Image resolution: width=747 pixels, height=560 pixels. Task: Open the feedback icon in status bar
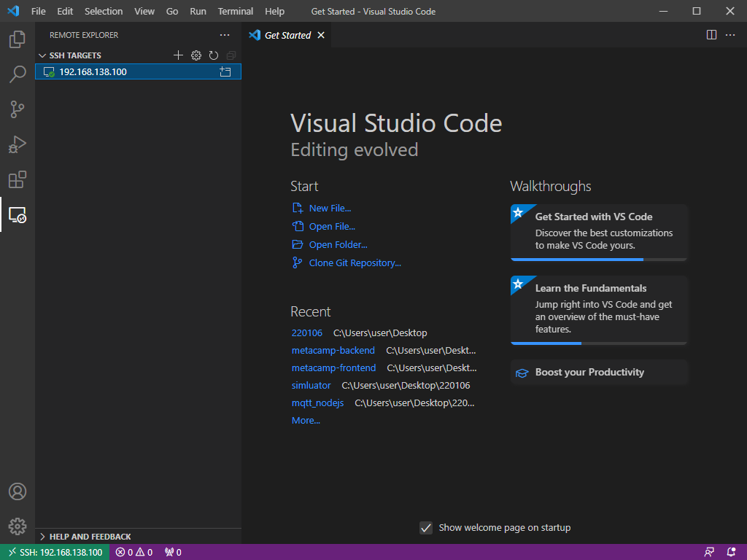709,553
